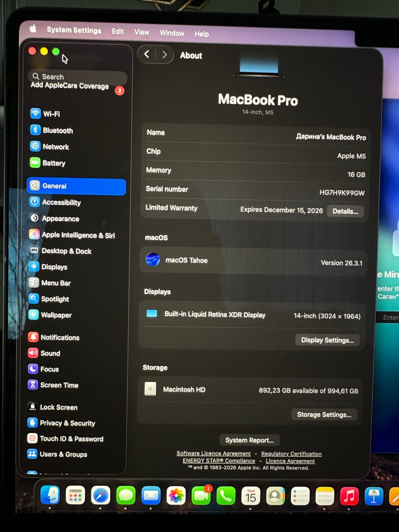Open the Edit menu
This screenshot has width=399, height=532.
[118, 31]
